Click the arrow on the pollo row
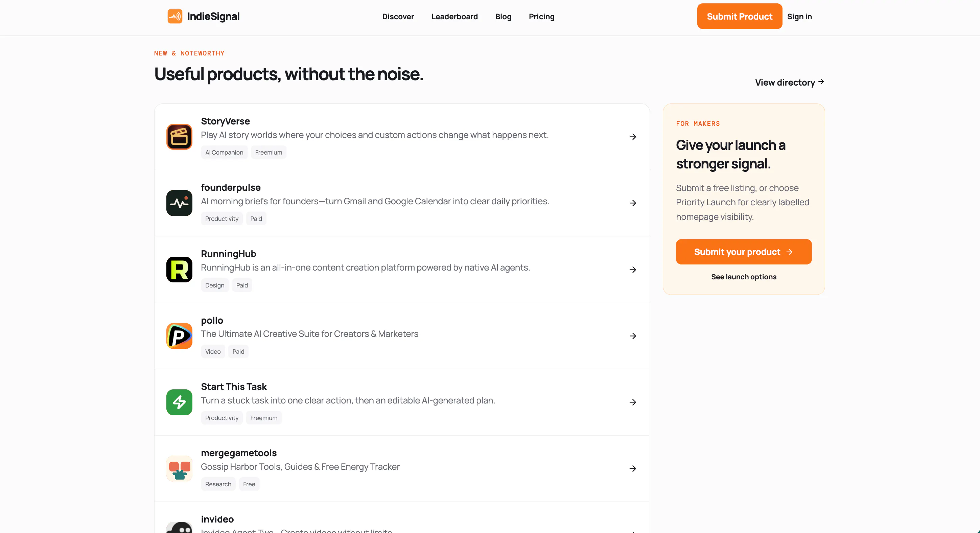Image resolution: width=980 pixels, height=533 pixels. [x=633, y=336]
